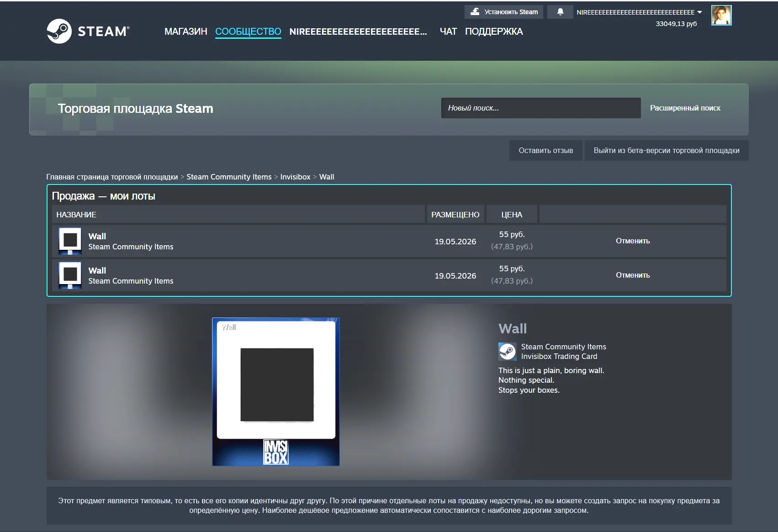The image size is (778, 532).
Task: Open the first Wall listing name
Action: pyautogui.click(x=97, y=236)
